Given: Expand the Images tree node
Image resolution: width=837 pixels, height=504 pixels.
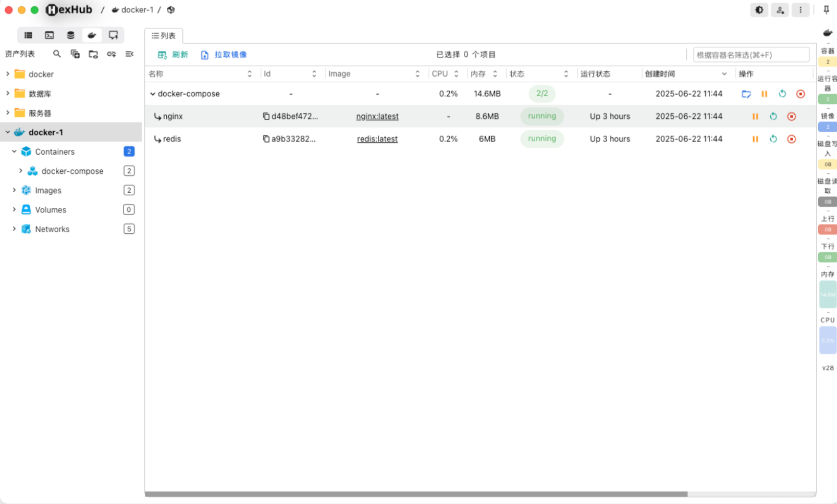Looking at the screenshot, I should (14, 190).
